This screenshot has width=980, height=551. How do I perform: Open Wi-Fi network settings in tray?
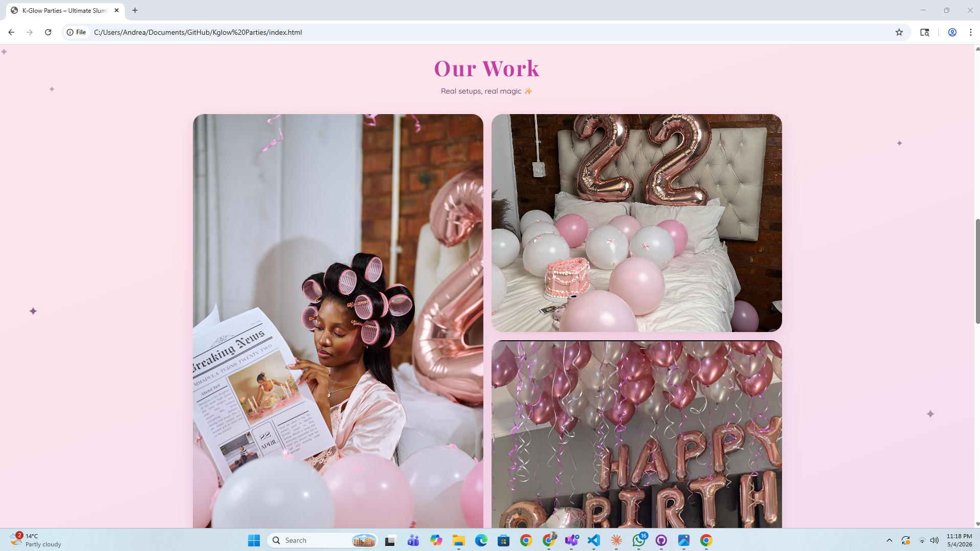coord(922,540)
